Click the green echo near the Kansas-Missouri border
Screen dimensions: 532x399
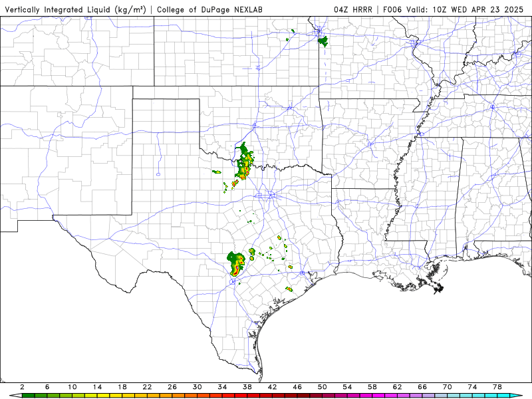pos(323,41)
